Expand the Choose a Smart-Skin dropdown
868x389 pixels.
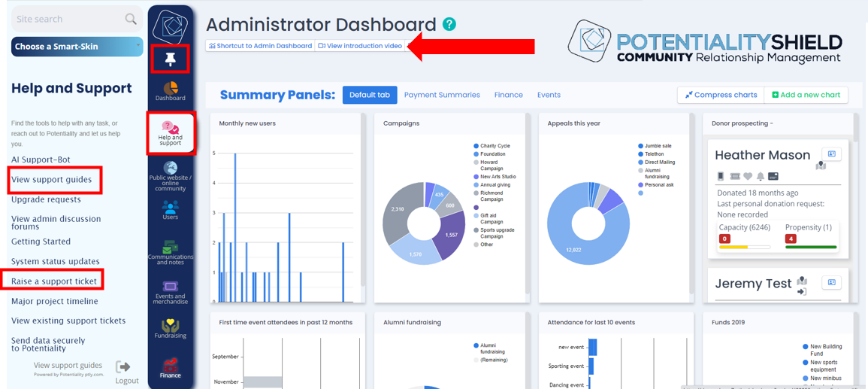[77, 47]
